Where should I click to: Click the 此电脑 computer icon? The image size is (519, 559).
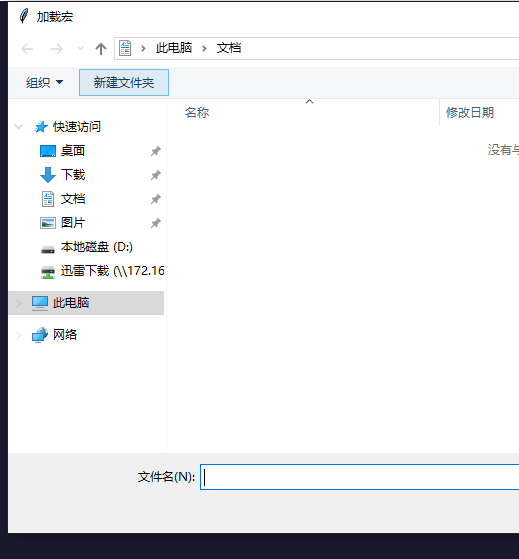40,303
